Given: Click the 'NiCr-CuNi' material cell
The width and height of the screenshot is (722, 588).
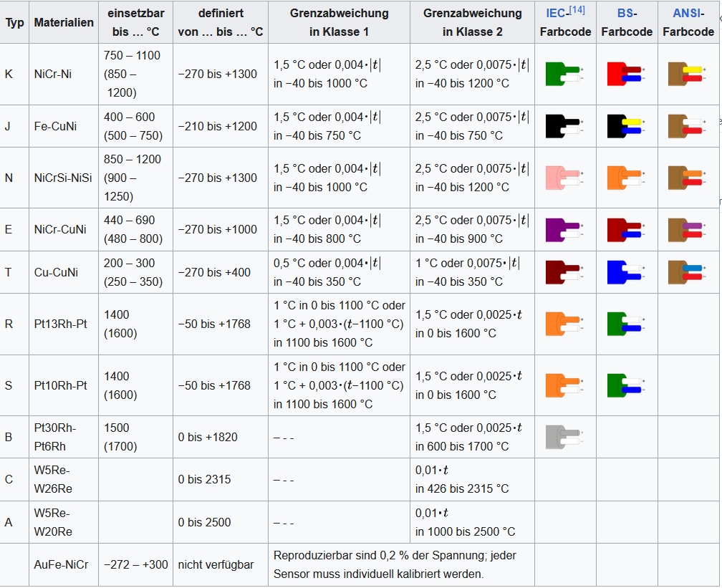Looking at the screenshot, I should [64, 230].
